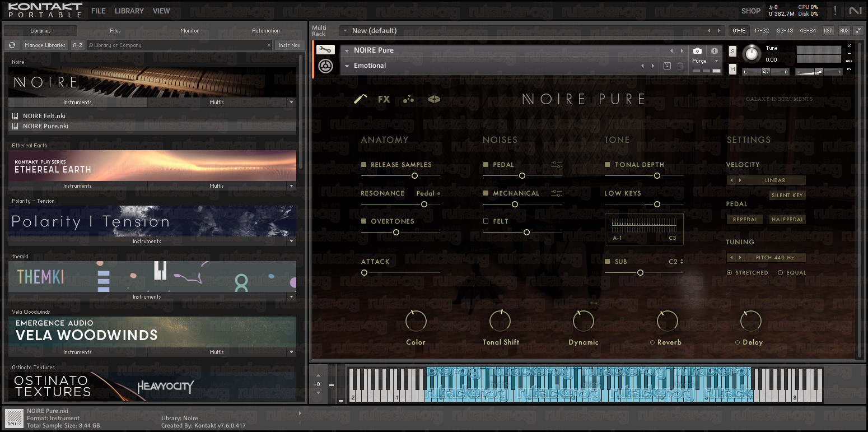
Task: Select Equal tuning option
Action: [781, 273]
